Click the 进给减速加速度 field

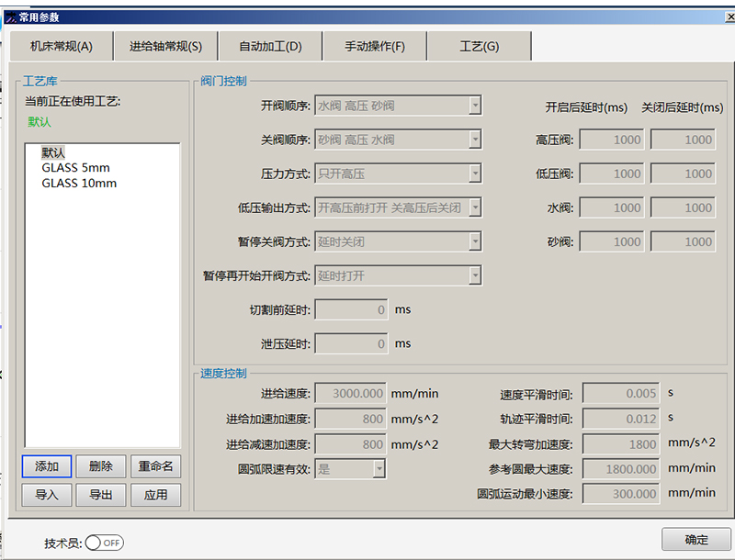(351, 444)
